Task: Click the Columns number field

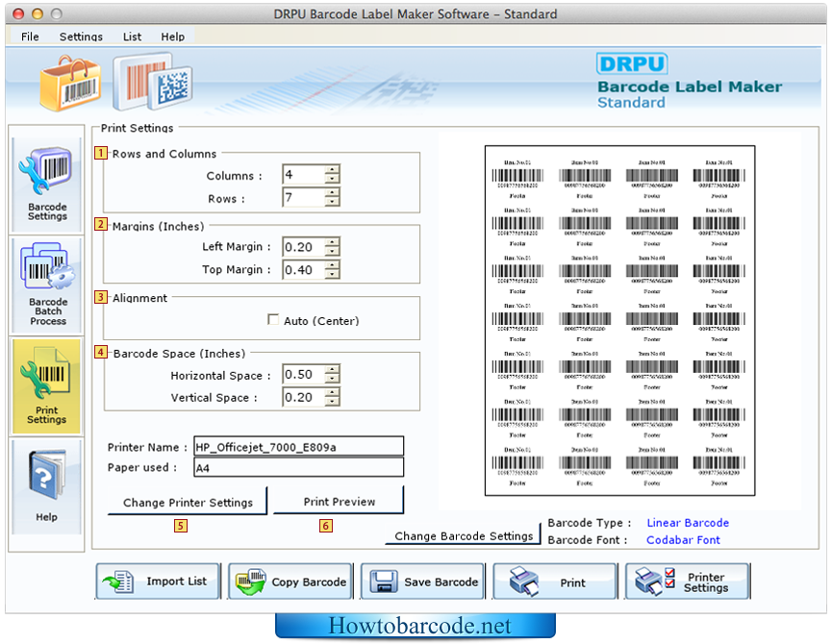Action: click(304, 174)
